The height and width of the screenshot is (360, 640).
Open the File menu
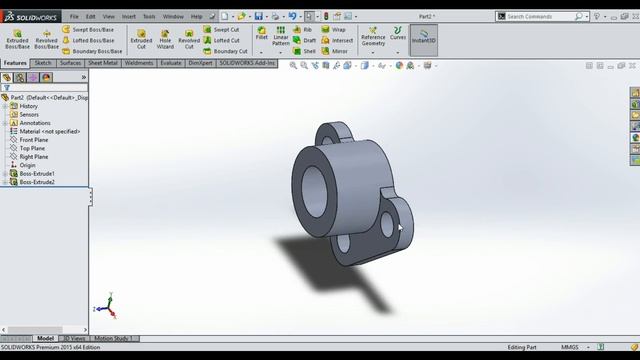(74, 16)
